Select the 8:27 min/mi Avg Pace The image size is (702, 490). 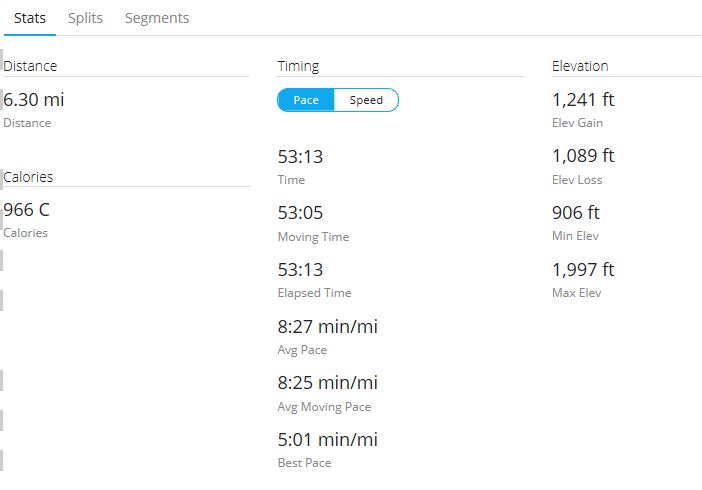[328, 327]
